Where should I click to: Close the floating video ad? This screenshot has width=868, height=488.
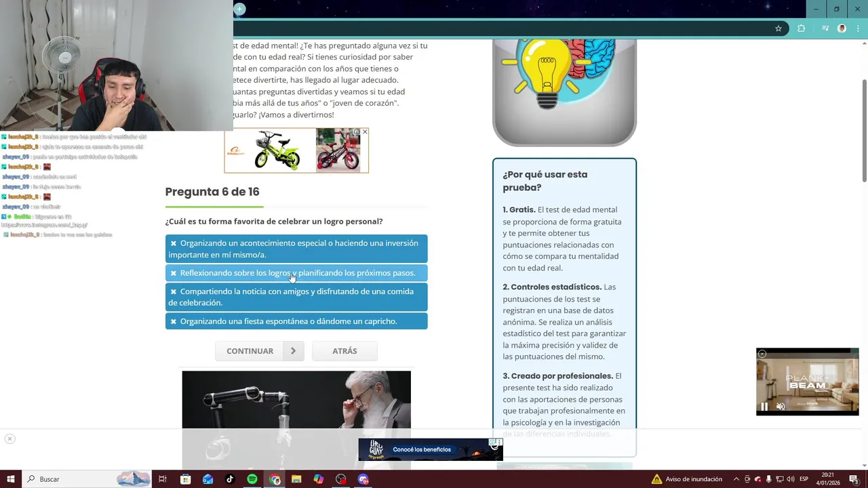coord(762,354)
